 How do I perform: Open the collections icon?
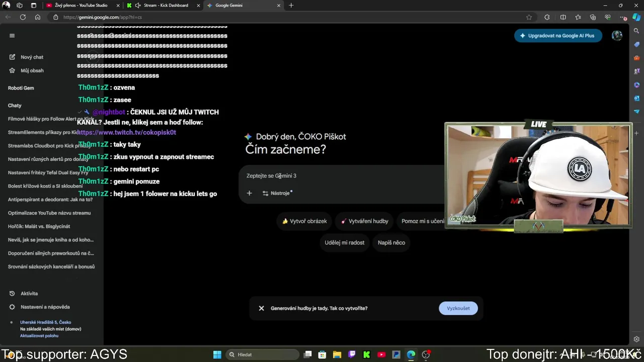point(593,17)
